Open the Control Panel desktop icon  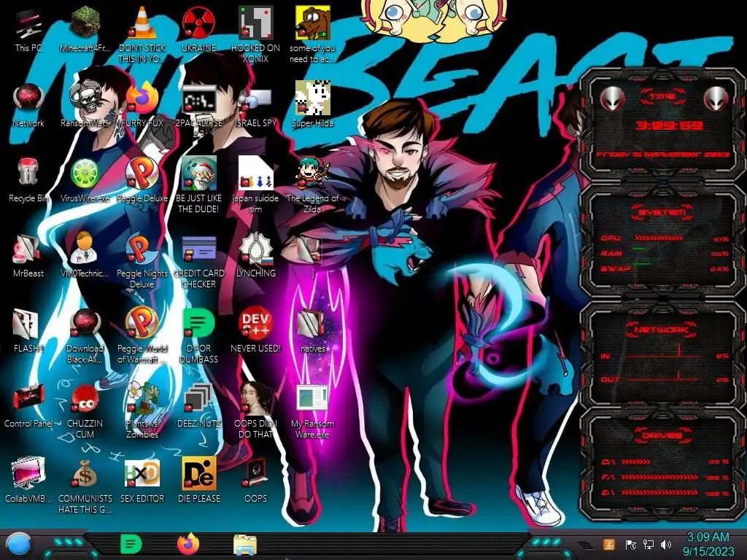pyautogui.click(x=28, y=407)
